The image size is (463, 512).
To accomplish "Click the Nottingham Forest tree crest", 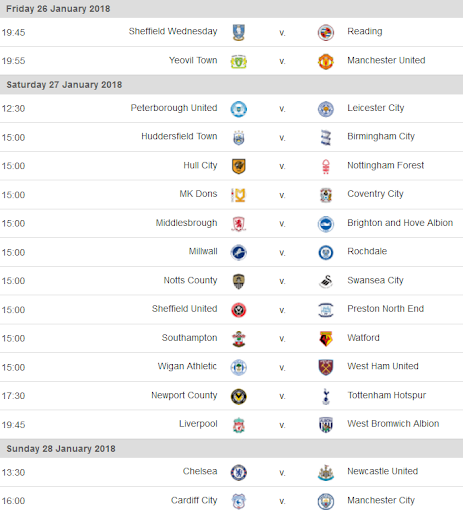I will 326,166.
